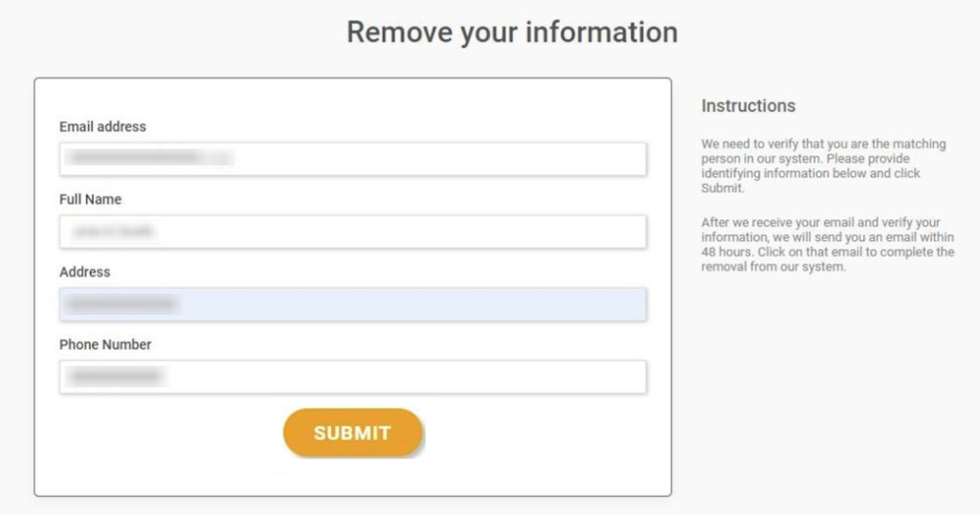Click the "Email address" field label
This screenshot has height=514, width=980.
coord(102,126)
